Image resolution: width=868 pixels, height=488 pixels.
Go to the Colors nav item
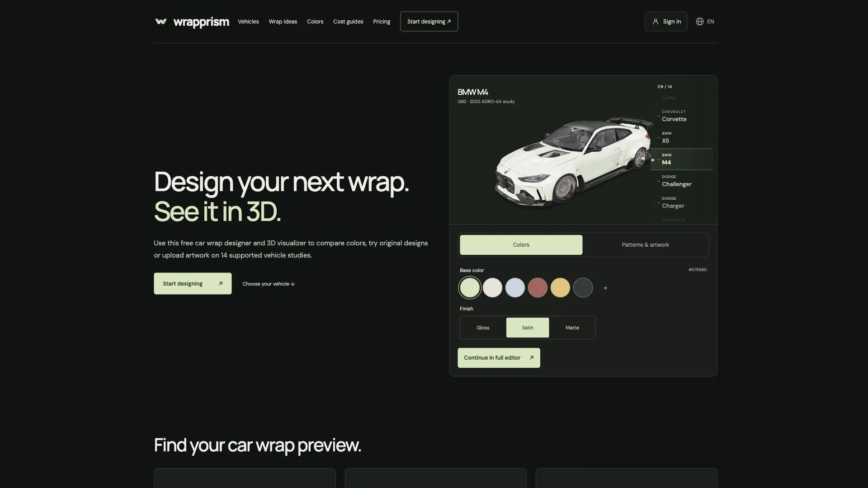click(x=315, y=22)
